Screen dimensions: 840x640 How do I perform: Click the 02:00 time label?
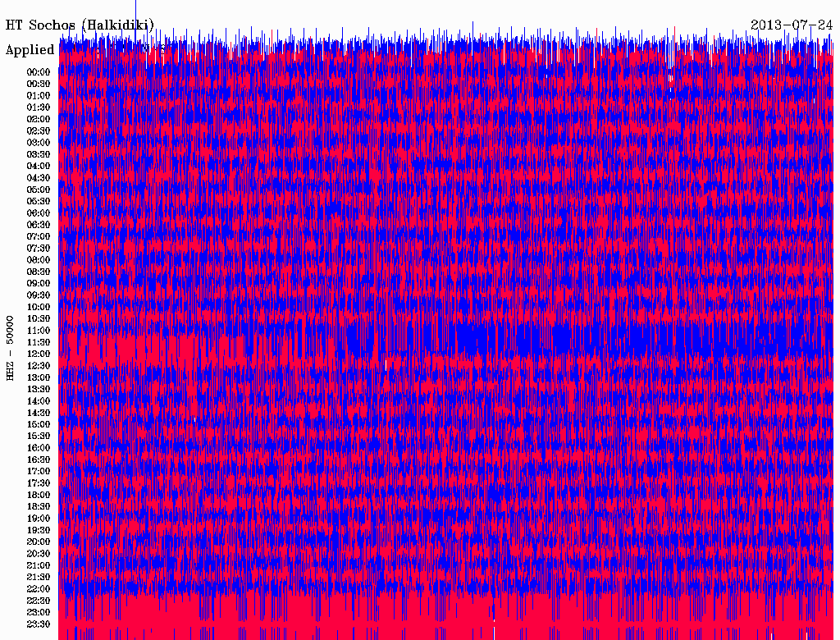(x=39, y=119)
